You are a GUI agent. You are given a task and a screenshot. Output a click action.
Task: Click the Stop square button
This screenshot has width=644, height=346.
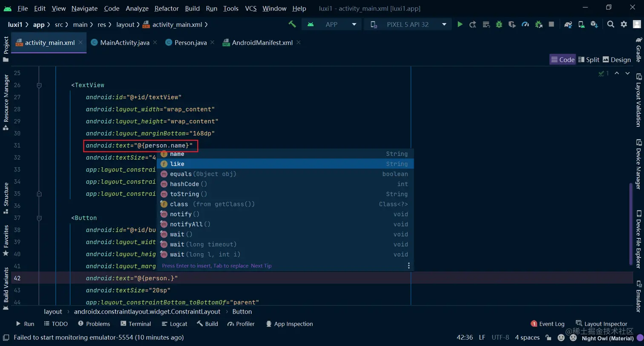coord(552,24)
